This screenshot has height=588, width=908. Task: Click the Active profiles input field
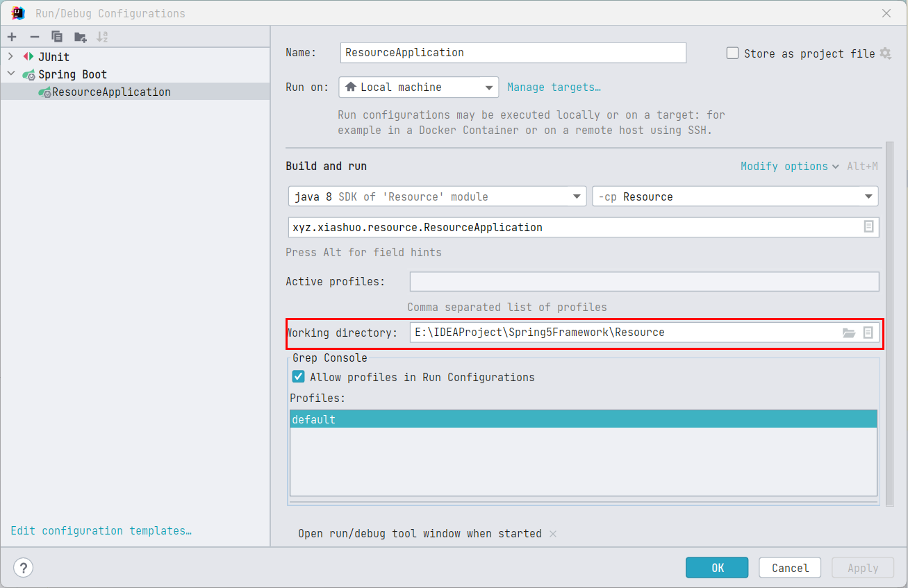[x=644, y=281]
